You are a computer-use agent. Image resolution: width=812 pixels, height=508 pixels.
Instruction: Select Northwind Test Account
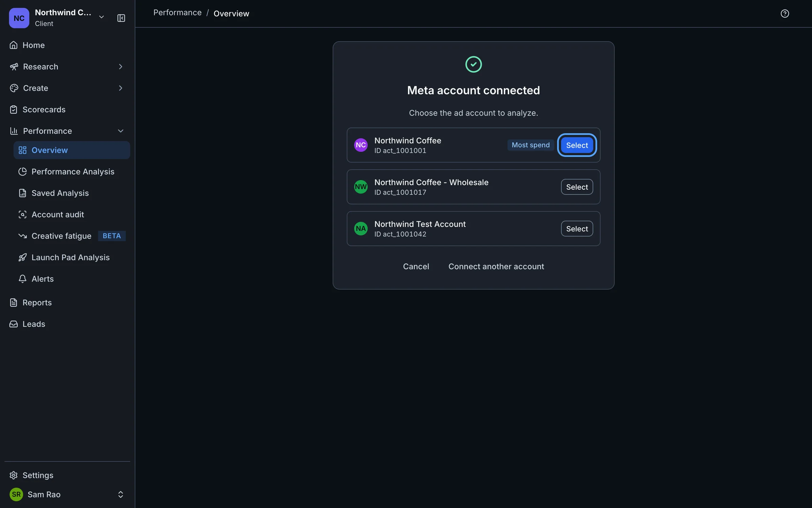[x=577, y=229]
